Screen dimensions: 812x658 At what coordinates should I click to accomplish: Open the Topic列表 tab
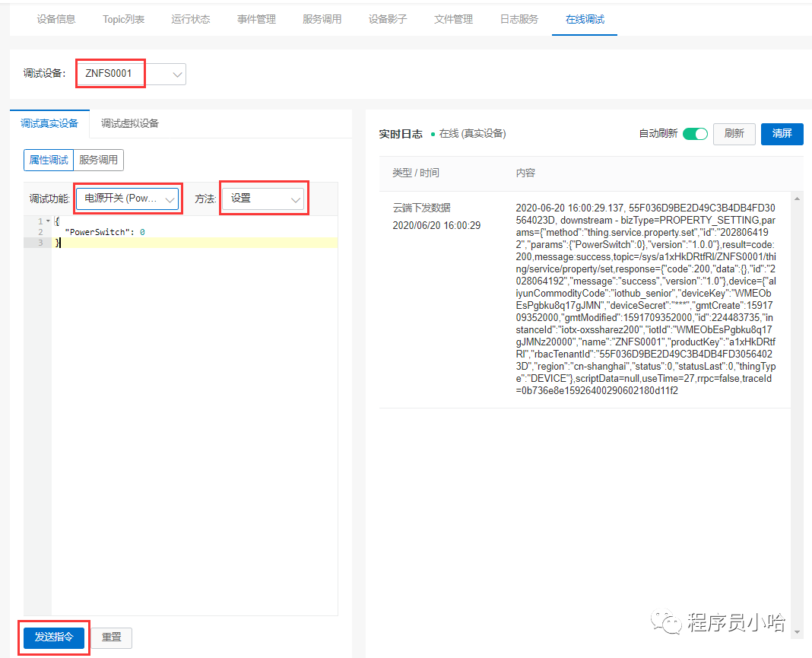(123, 19)
